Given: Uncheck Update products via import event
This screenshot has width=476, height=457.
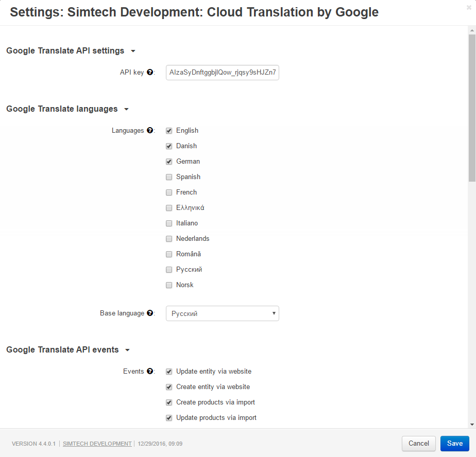Looking at the screenshot, I should tap(169, 418).
